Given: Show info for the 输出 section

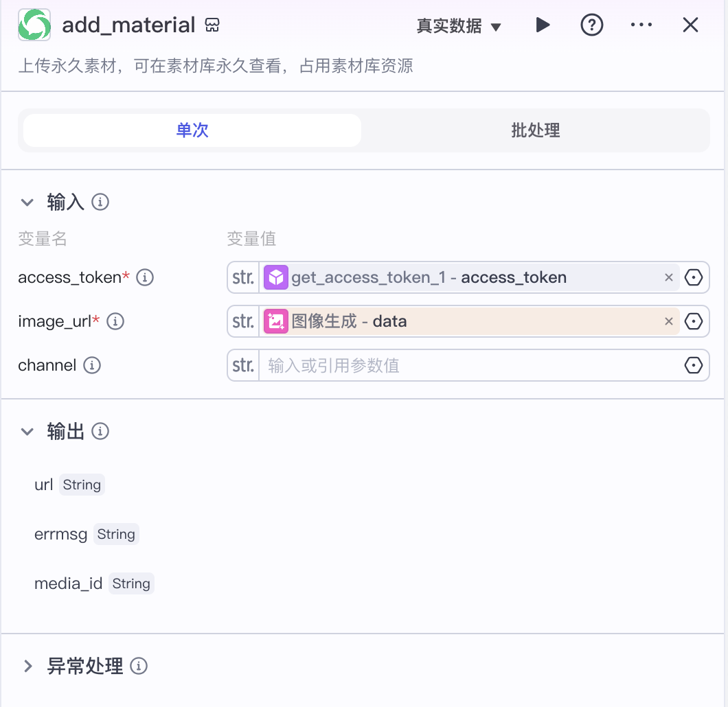Looking at the screenshot, I should coord(100,432).
